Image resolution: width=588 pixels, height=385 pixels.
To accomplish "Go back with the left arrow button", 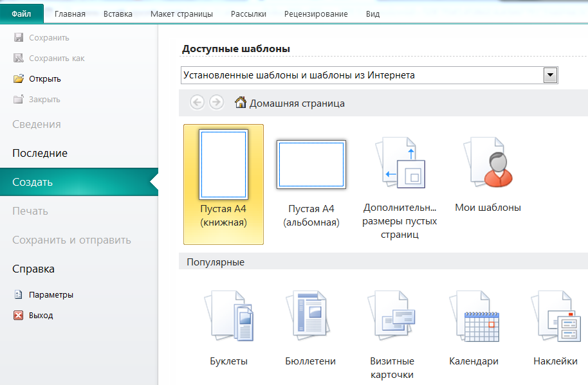I will pos(198,102).
